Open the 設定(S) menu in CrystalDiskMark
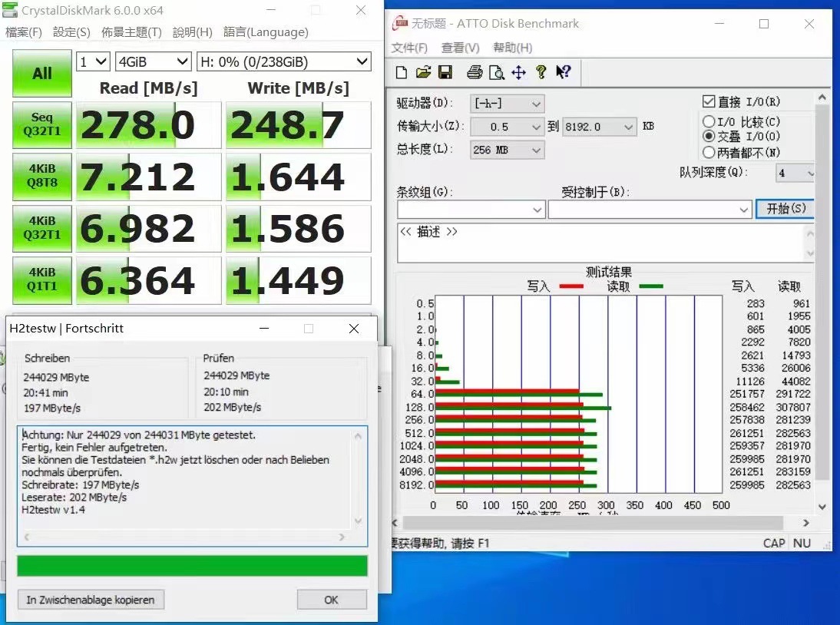 (x=71, y=32)
